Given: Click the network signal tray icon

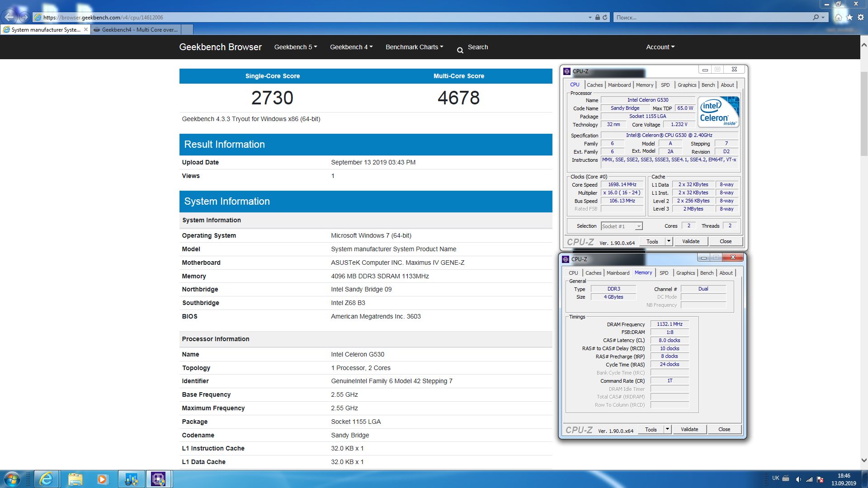Looking at the screenshot, I should [809, 479].
